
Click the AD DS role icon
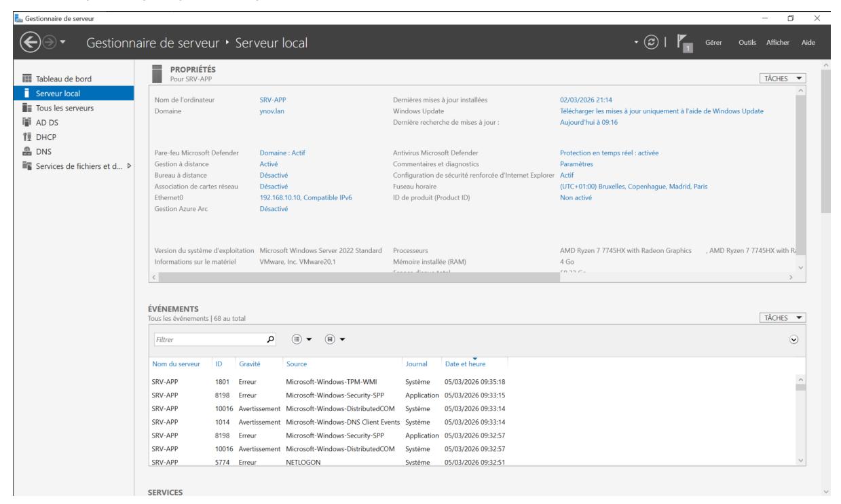click(x=27, y=123)
